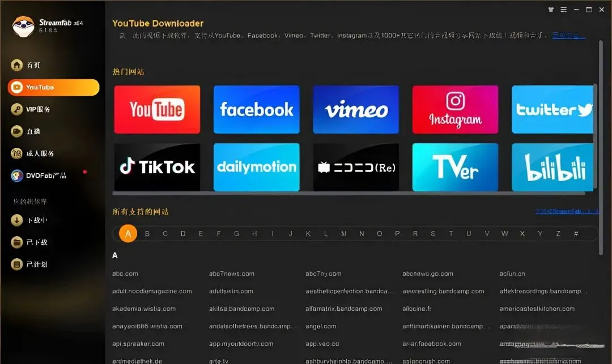The height and width of the screenshot is (364, 612).
Task: Open ar-ar.facebook.com from the list
Action: click(x=432, y=344)
